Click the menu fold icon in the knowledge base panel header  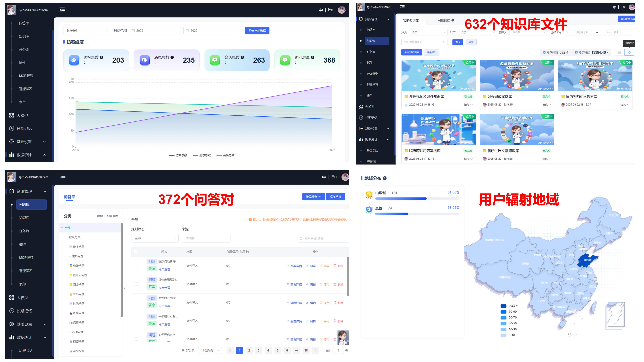[x=402, y=7]
